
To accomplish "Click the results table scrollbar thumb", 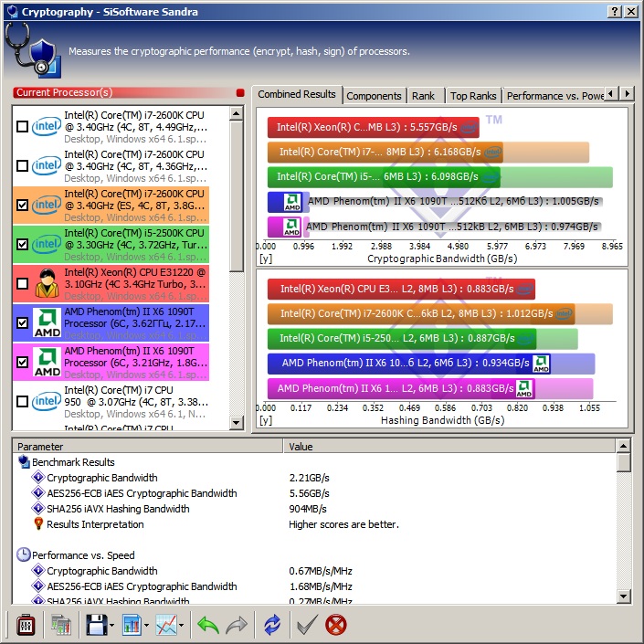I will point(623,462).
